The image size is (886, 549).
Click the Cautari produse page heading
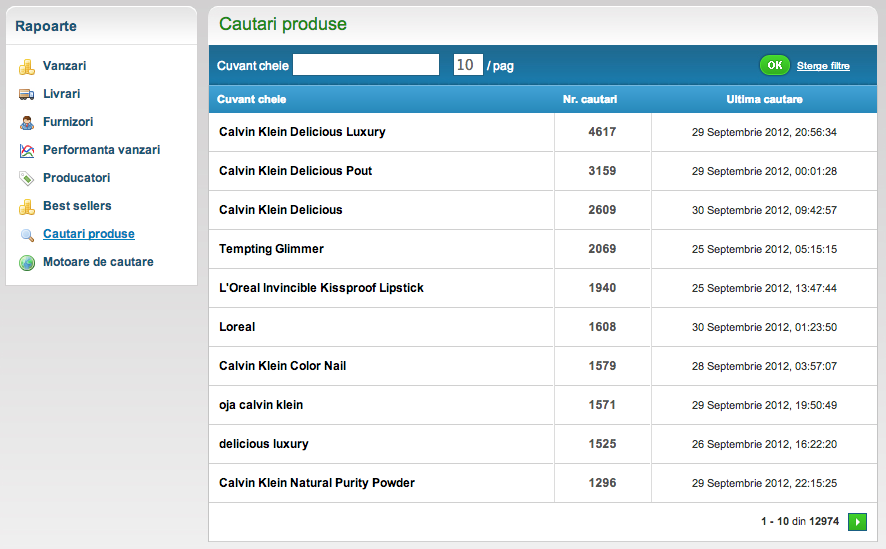pyautogui.click(x=283, y=24)
